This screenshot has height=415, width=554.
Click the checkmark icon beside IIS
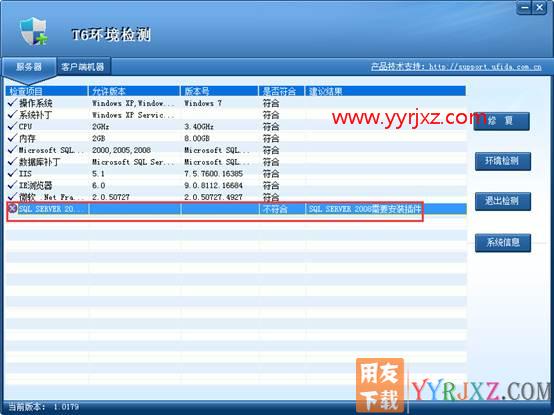(x=12, y=173)
